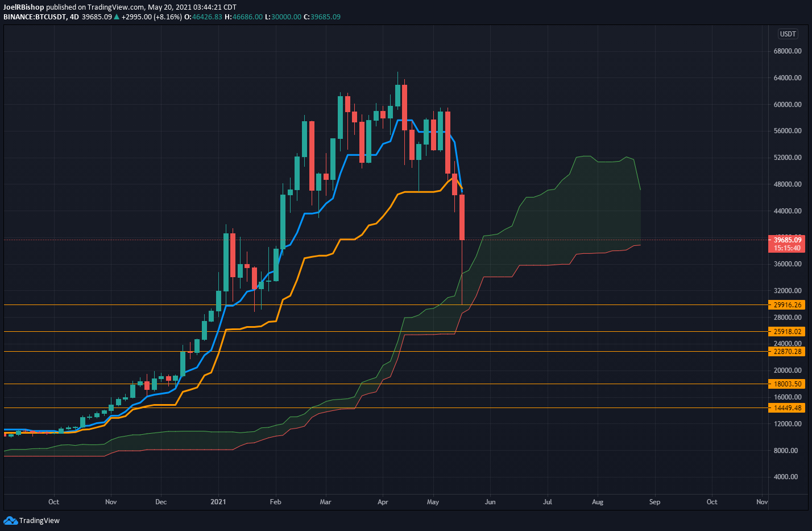Click the Sep time axis label
The height and width of the screenshot is (531, 812).
654,502
